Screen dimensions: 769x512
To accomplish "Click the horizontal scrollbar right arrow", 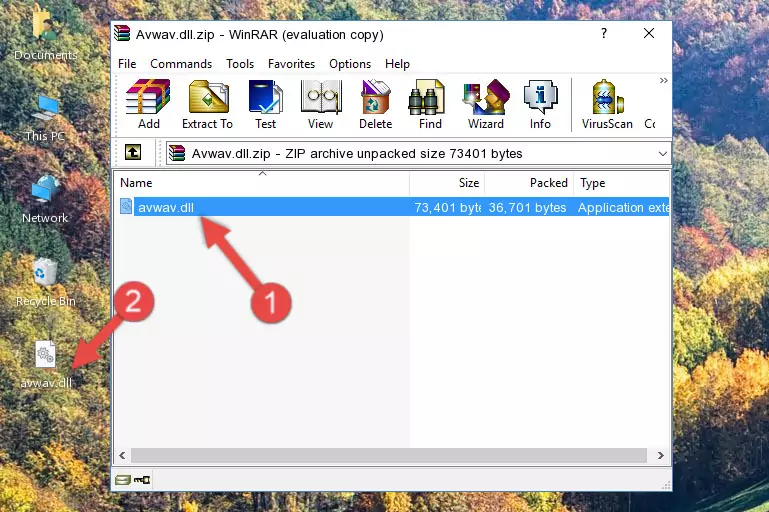I will tap(661, 455).
